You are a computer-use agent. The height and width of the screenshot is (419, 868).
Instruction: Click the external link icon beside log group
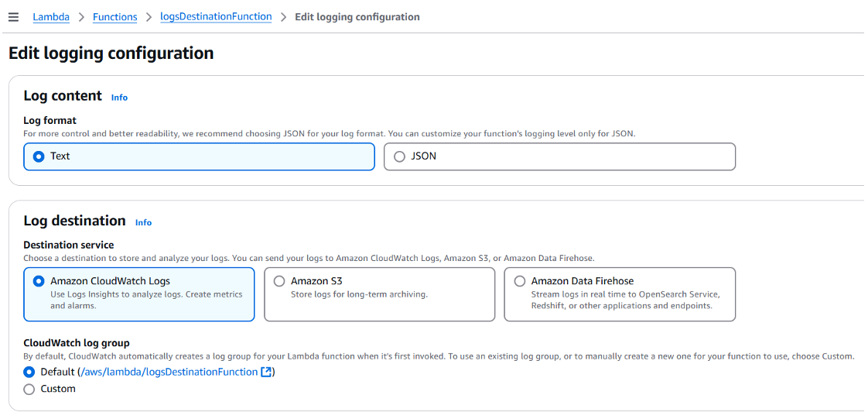(x=265, y=372)
